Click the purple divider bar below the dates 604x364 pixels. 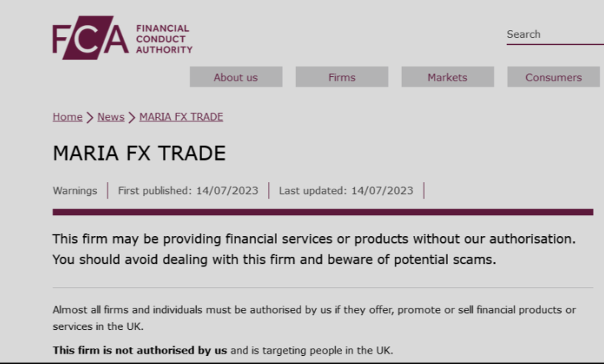click(x=323, y=212)
